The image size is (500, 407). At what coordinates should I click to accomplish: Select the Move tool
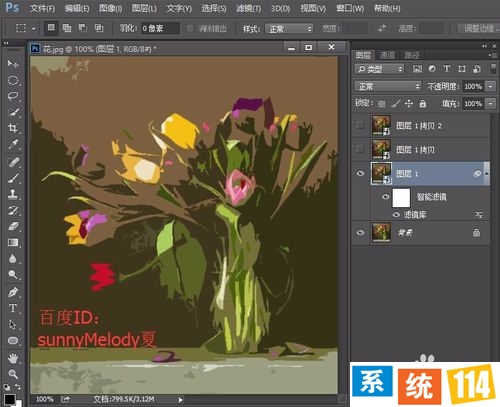click(13, 63)
